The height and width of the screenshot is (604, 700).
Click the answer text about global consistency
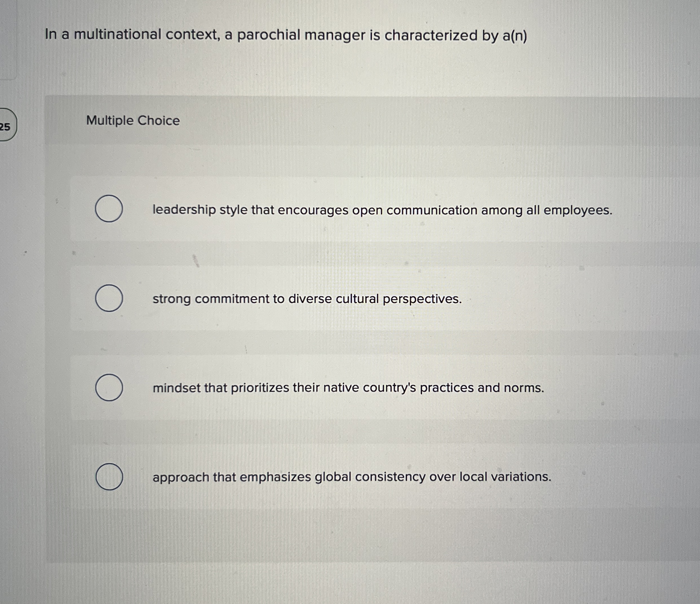[352, 477]
